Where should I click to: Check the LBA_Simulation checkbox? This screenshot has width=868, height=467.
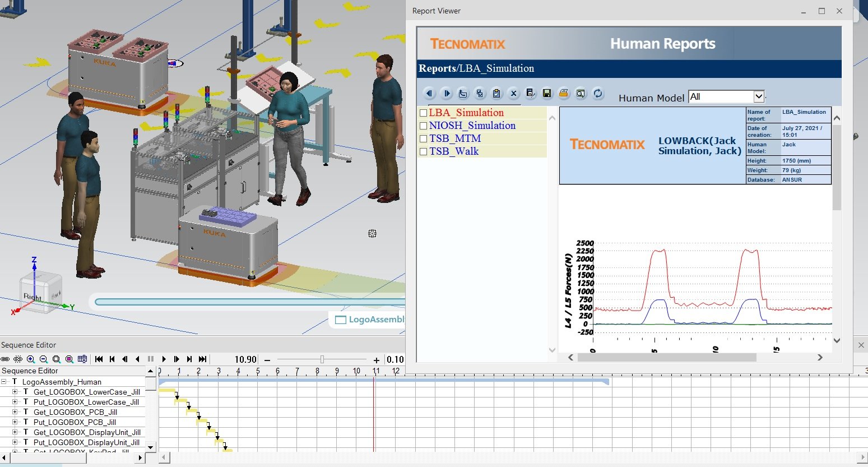(x=424, y=113)
